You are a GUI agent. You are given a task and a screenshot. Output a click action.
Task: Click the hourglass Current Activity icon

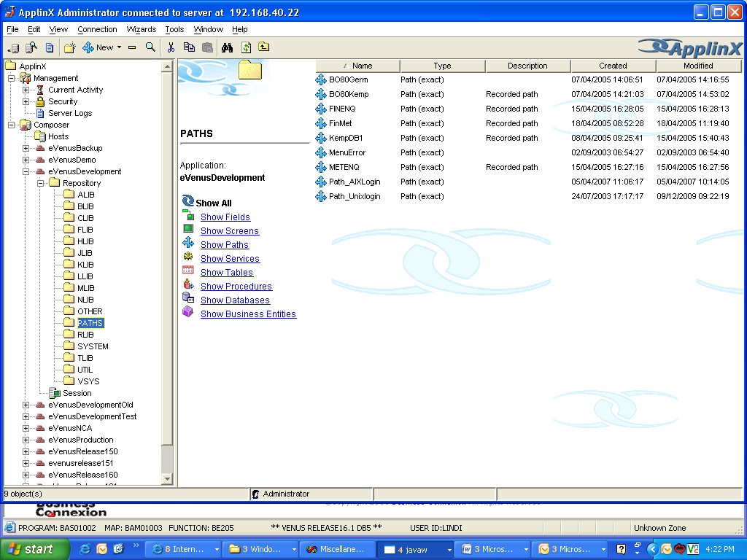click(x=40, y=90)
